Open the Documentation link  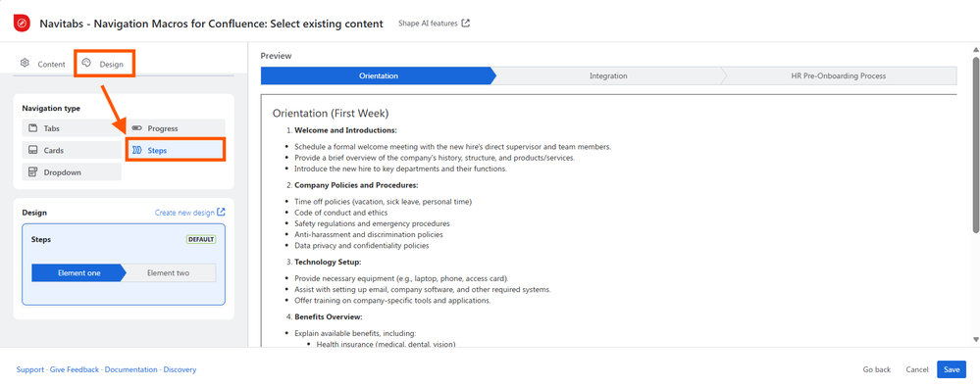click(x=131, y=369)
